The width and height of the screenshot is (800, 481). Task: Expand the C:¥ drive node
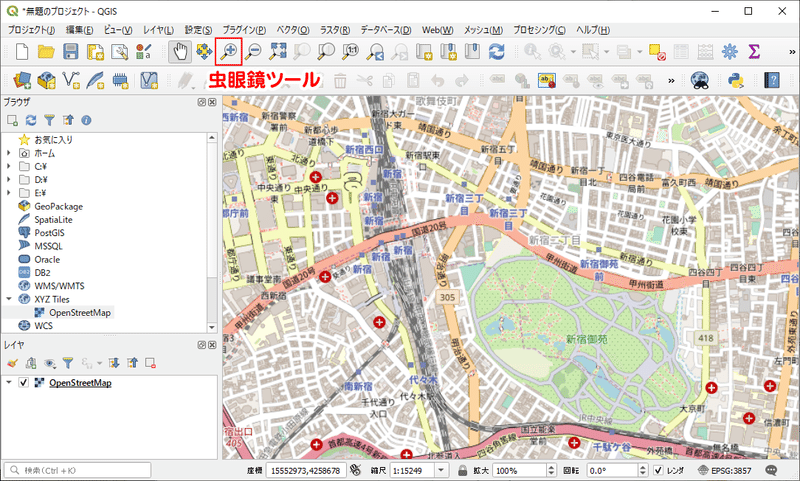(8, 166)
